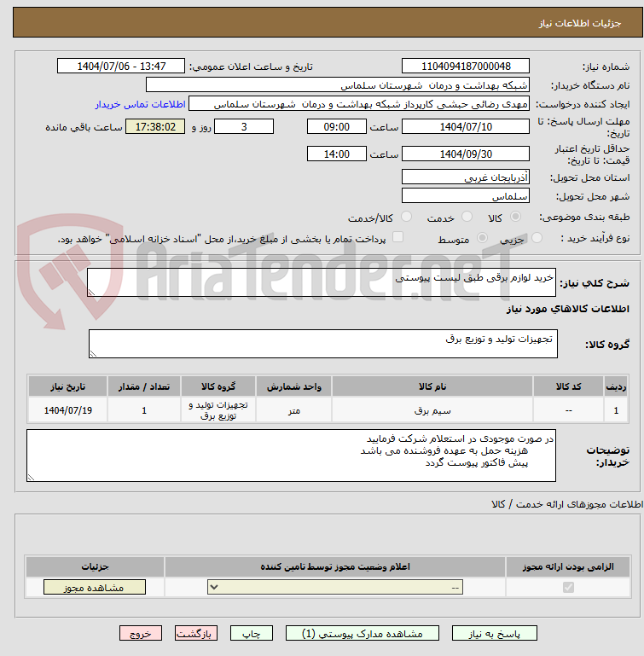Image resolution: width=644 pixels, height=656 pixels.
Task: Click the validity time 14:00 field
Action: [336, 154]
